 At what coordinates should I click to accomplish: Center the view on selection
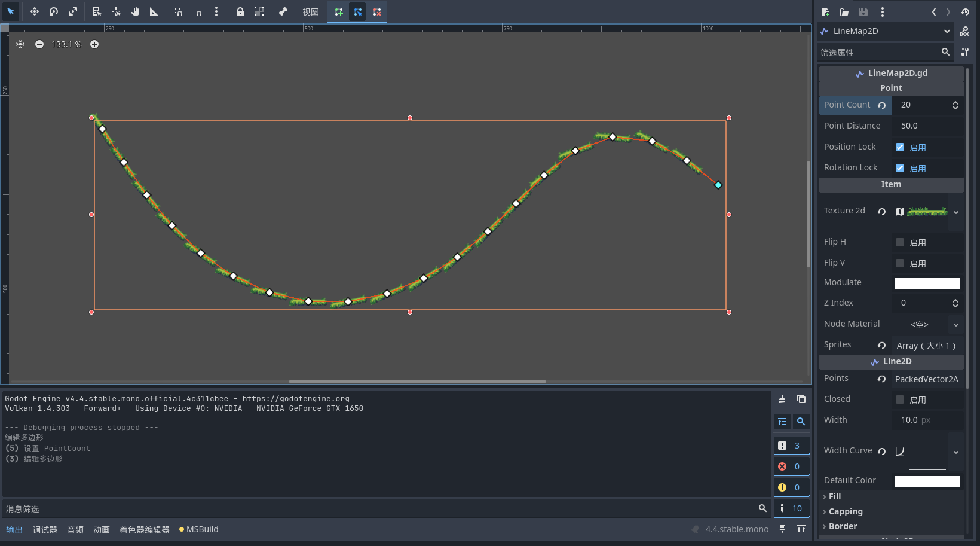point(20,44)
